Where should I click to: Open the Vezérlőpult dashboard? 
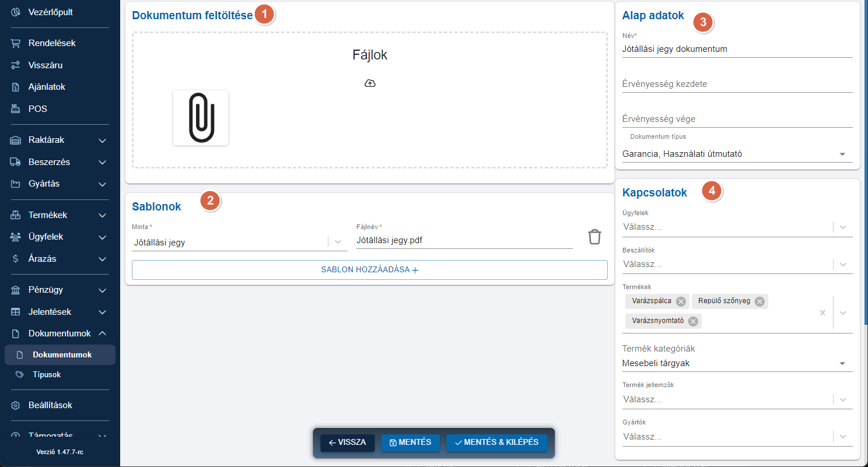coord(51,12)
